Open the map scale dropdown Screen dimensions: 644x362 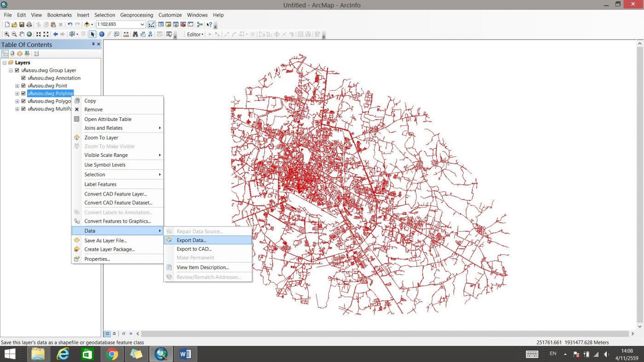coord(142,24)
